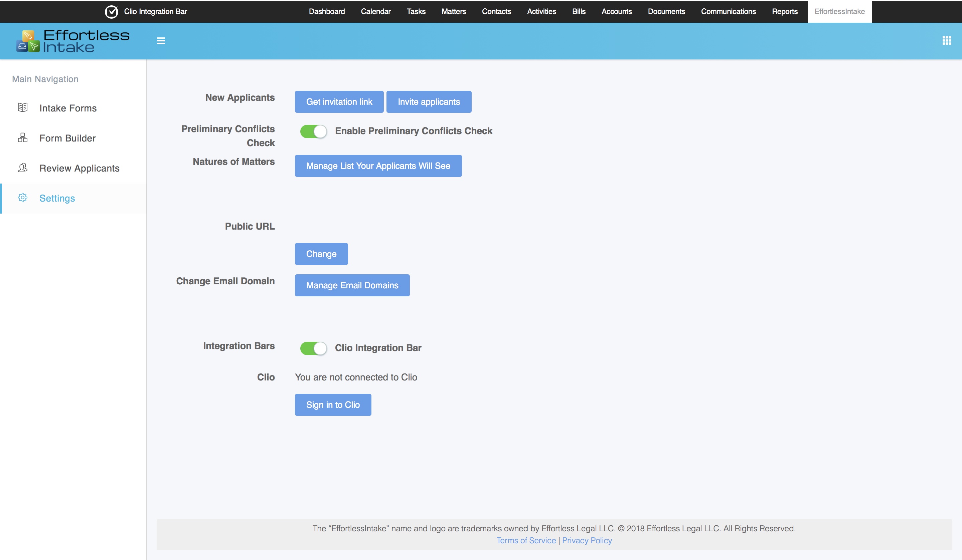
Task: Click Manage List Your Applicants Will See
Action: pos(378,166)
